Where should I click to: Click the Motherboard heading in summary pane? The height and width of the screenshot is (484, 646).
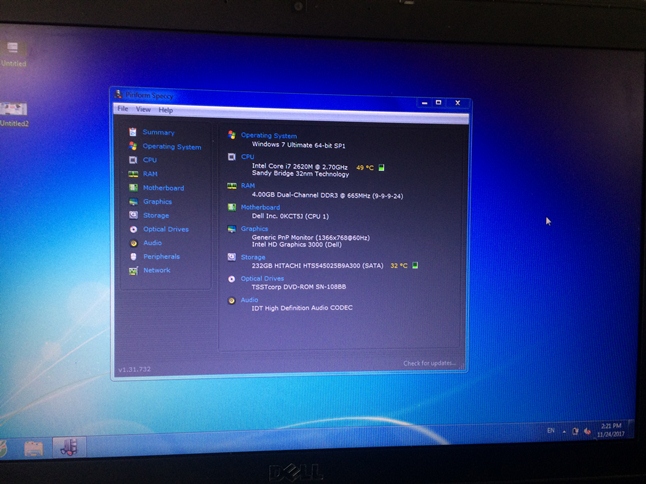pos(260,207)
